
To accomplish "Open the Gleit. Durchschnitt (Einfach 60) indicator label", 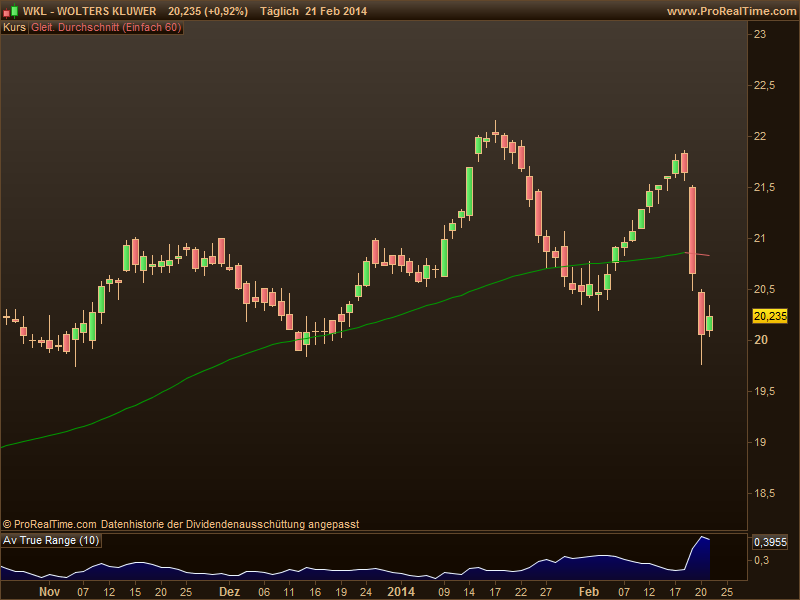I will (106, 28).
